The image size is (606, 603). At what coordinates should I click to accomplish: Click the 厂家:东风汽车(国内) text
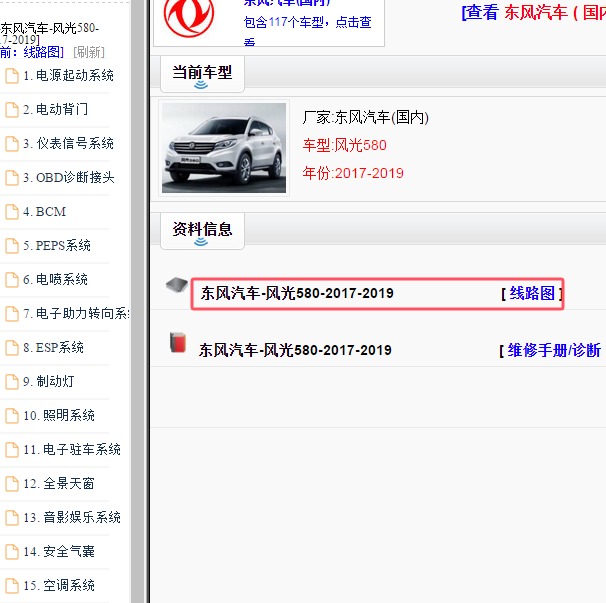pos(366,118)
